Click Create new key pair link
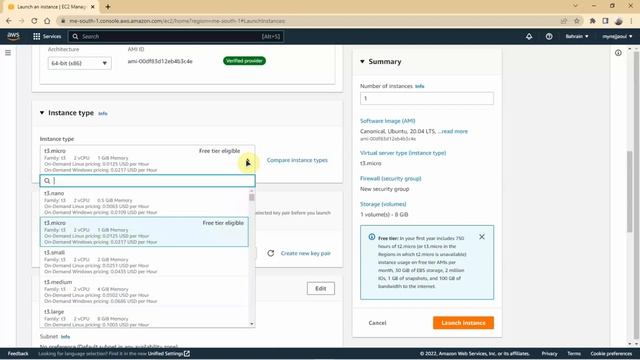The image size is (640, 360). [x=306, y=253]
